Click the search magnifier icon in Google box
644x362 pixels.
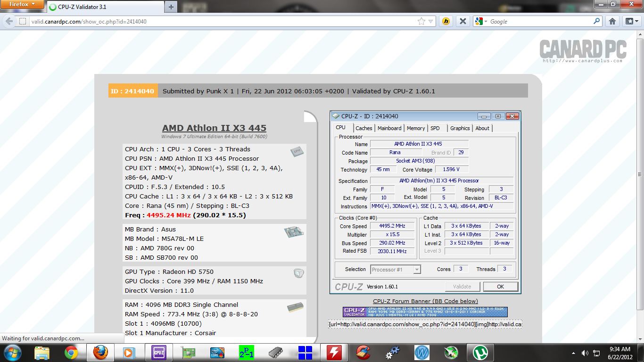tap(596, 21)
